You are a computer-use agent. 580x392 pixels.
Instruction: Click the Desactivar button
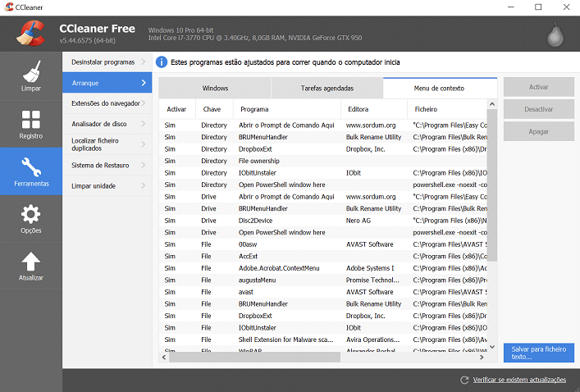(538, 109)
